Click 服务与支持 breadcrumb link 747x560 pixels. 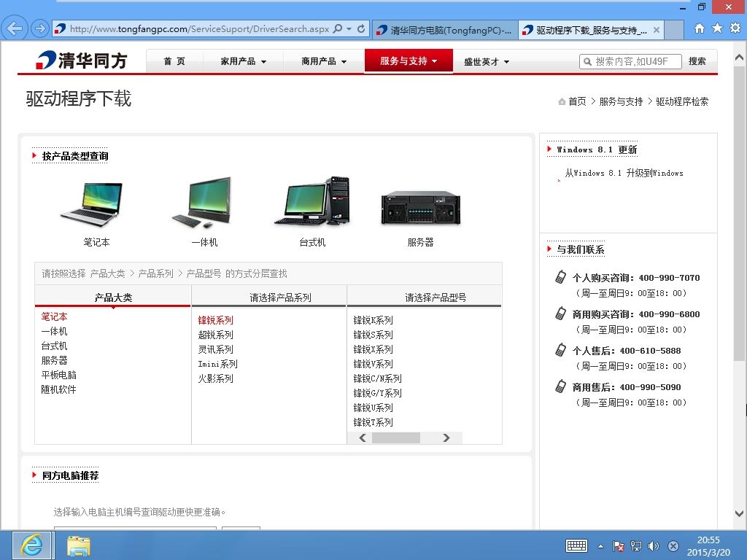pyautogui.click(x=622, y=101)
